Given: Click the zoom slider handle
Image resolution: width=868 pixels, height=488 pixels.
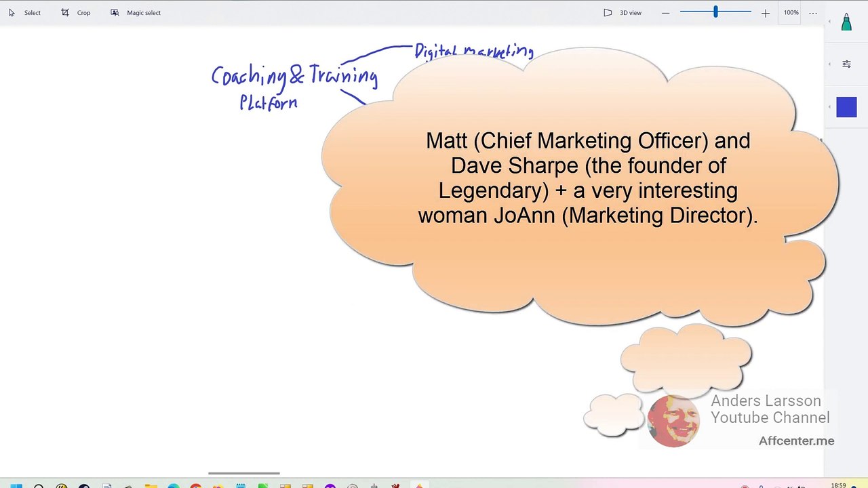Looking at the screenshot, I should [715, 12].
